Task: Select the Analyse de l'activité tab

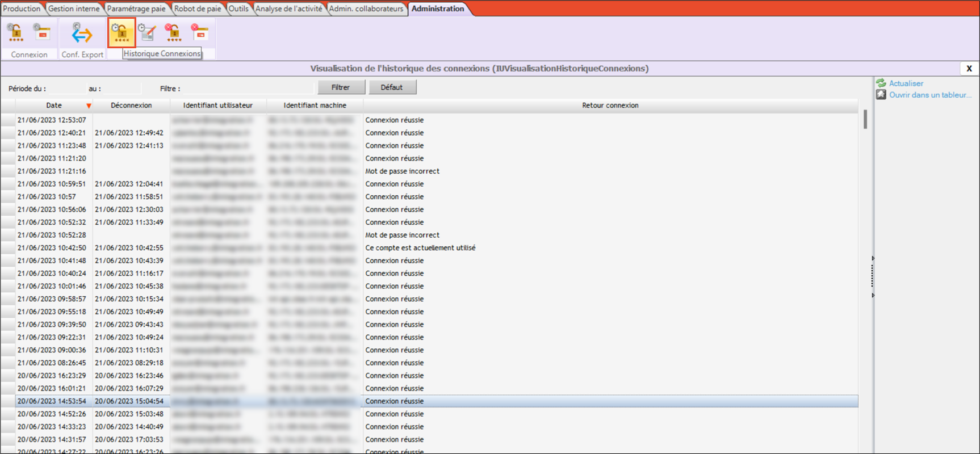Action: click(288, 9)
